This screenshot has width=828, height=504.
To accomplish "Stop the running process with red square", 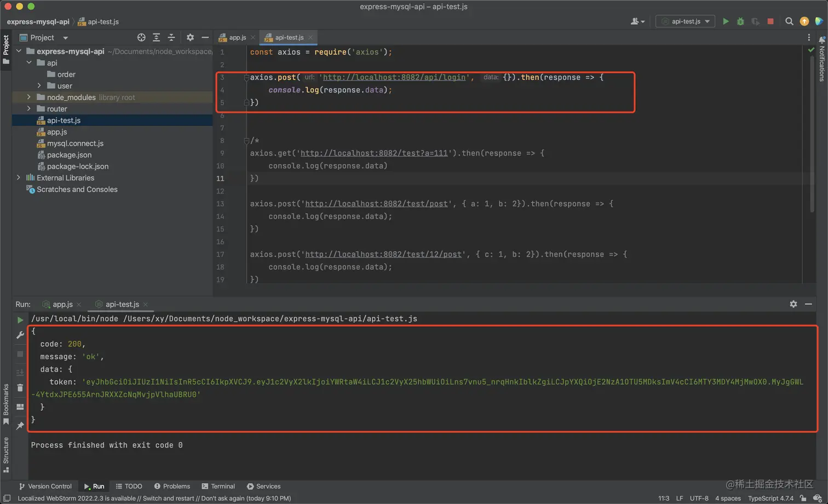I will 771,21.
